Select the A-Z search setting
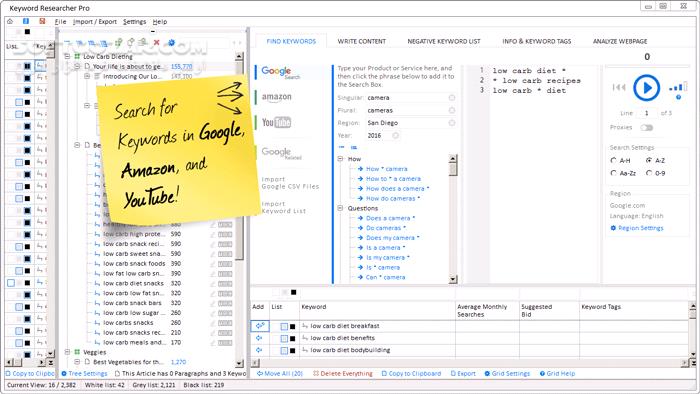This screenshot has height=394, width=700. [649, 160]
